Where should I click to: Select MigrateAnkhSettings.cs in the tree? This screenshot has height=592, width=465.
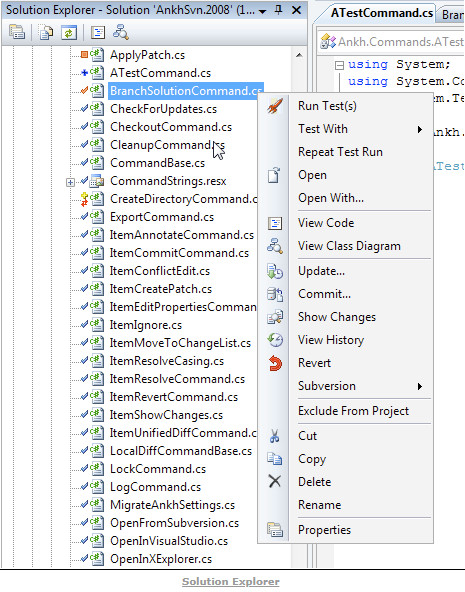172,505
